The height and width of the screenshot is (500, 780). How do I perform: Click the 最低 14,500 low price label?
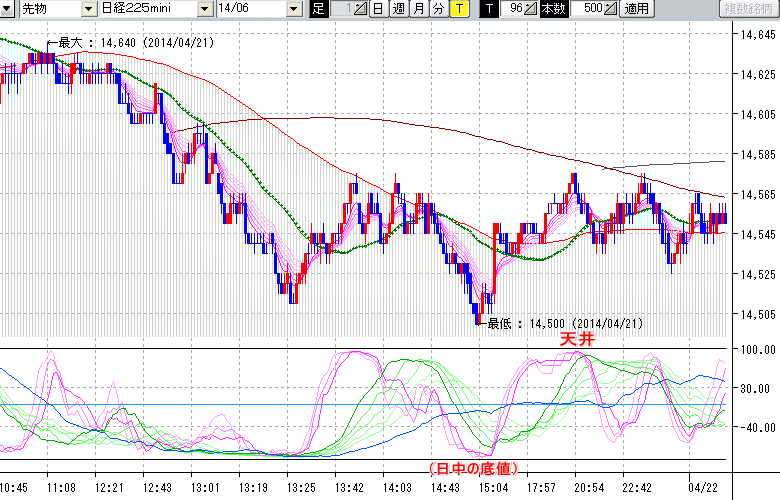pos(564,323)
